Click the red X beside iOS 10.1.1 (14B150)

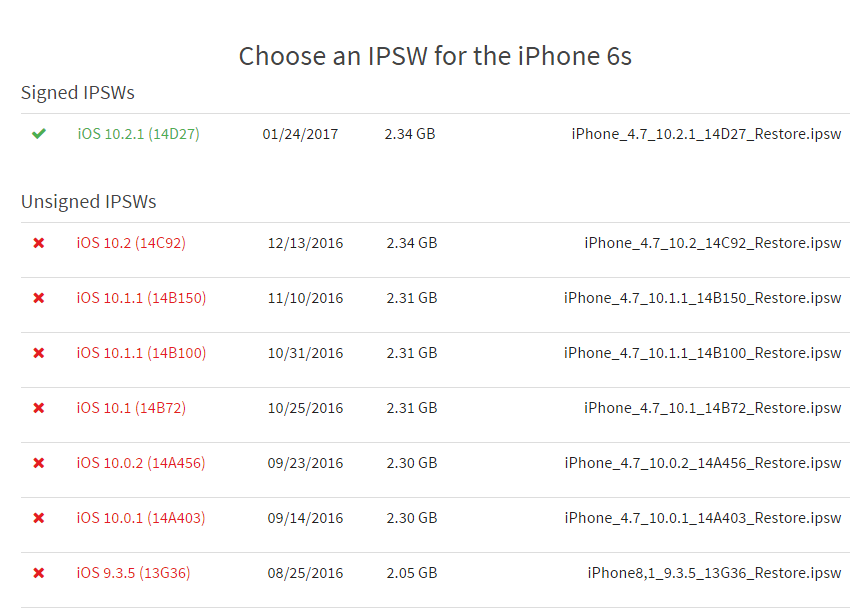(x=39, y=298)
